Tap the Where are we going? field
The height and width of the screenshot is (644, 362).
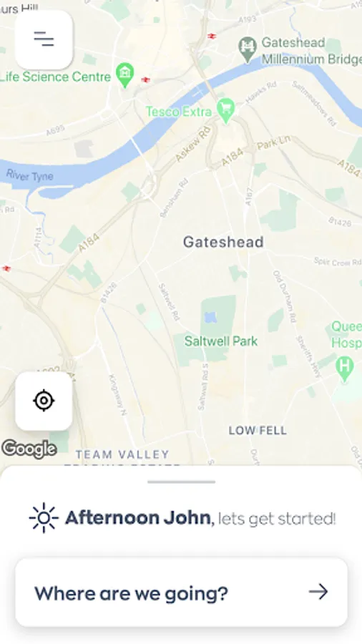coord(182,592)
